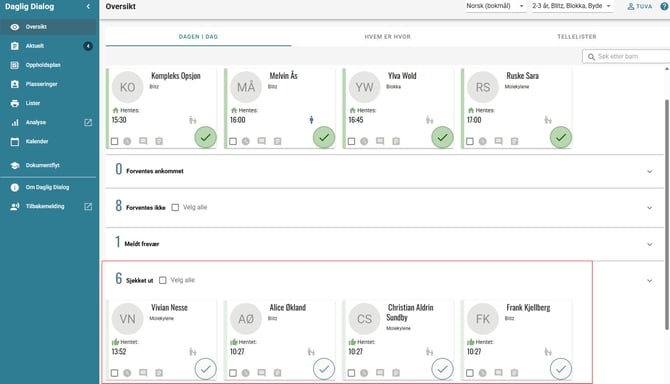Click the vertical scrollbar on the right
Screen dimensions: 670x384
(667, 214)
